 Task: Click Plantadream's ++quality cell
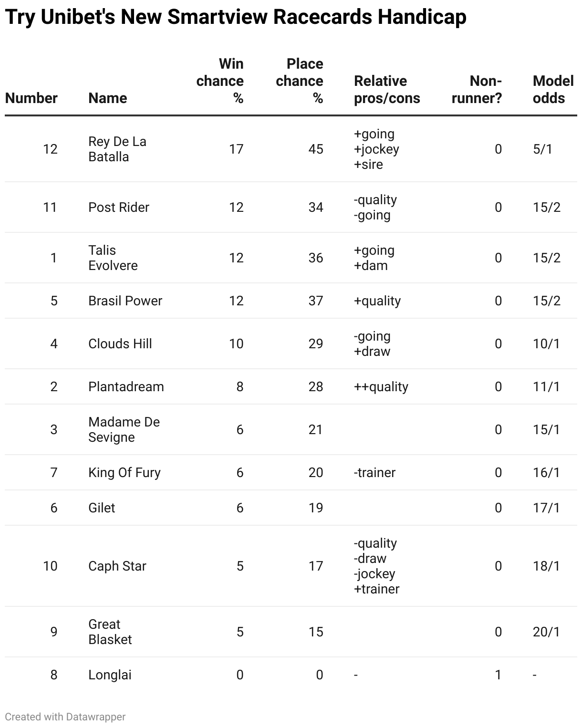(381, 387)
